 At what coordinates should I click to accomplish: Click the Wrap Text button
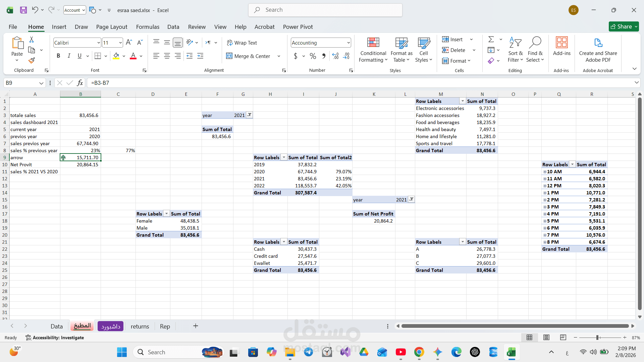pyautogui.click(x=242, y=43)
